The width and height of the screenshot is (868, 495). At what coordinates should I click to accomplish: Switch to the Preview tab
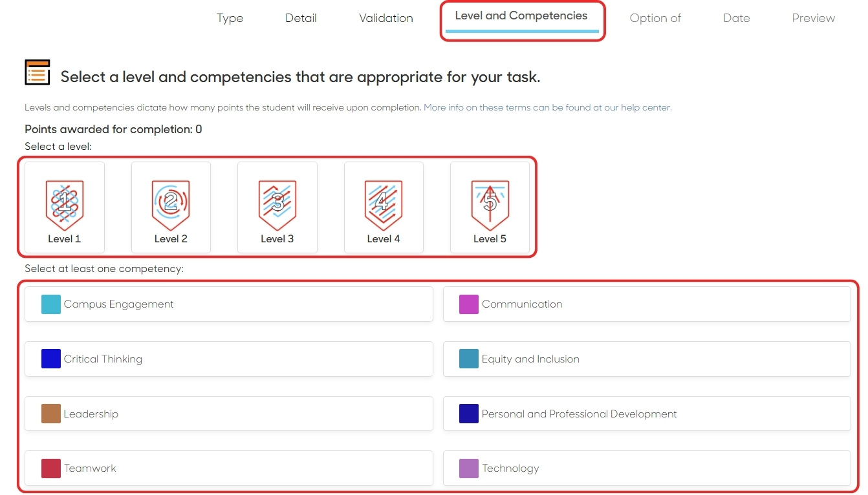[x=813, y=18]
